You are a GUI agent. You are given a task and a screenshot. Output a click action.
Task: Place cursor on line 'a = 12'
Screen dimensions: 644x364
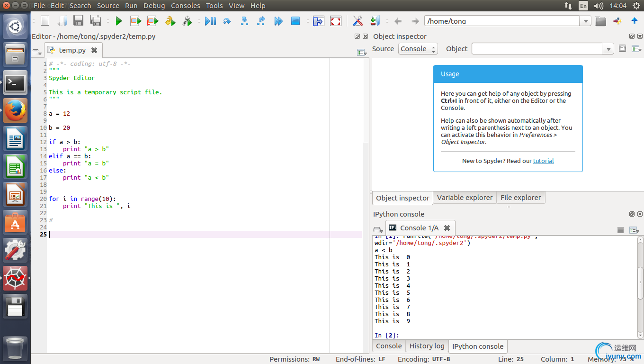pyautogui.click(x=59, y=114)
